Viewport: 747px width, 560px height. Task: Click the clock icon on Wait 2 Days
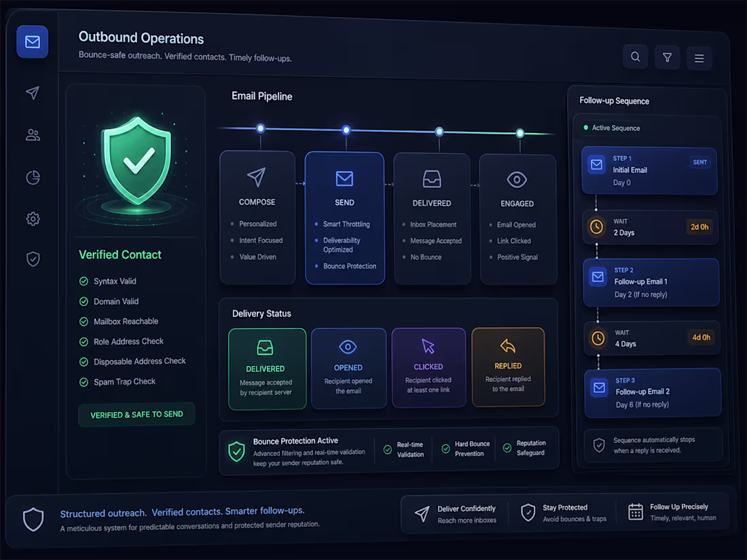tap(596, 227)
